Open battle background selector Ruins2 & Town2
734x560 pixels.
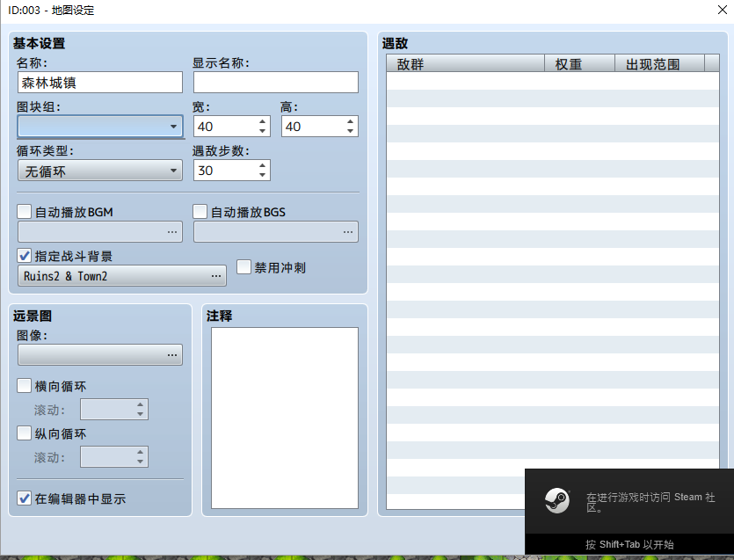(x=122, y=276)
